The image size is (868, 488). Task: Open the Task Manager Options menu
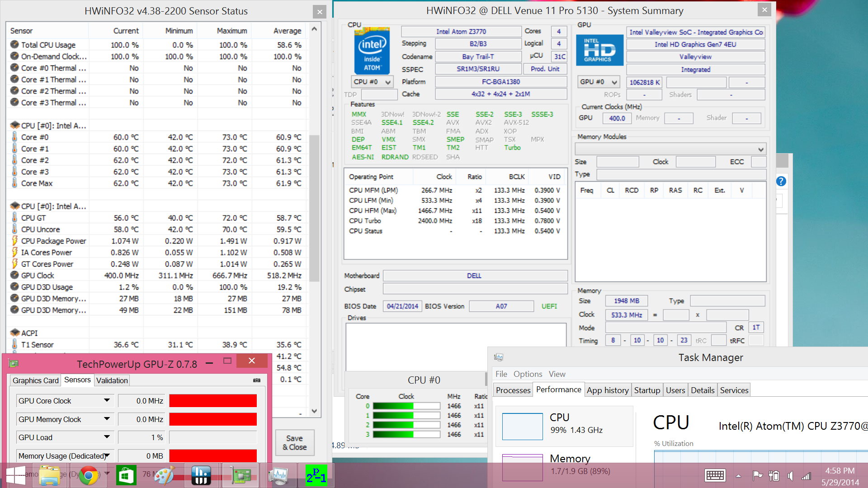click(528, 374)
